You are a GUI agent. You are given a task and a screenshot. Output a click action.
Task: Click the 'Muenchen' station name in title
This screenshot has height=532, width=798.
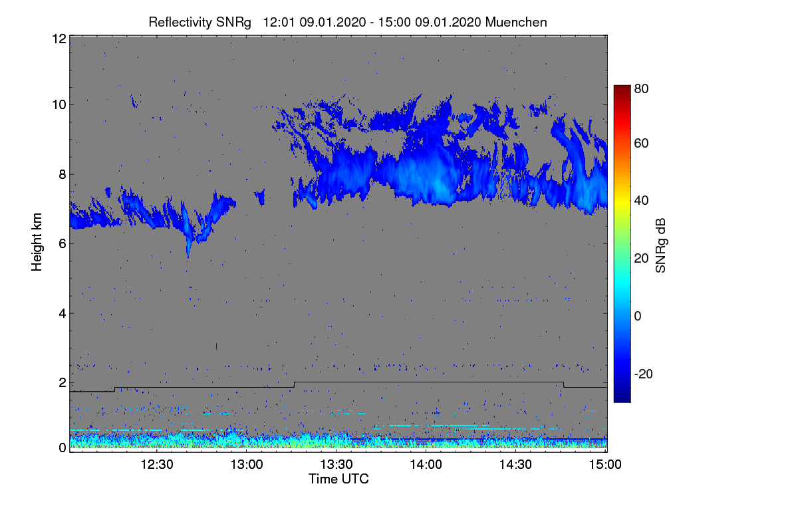pyautogui.click(x=516, y=23)
